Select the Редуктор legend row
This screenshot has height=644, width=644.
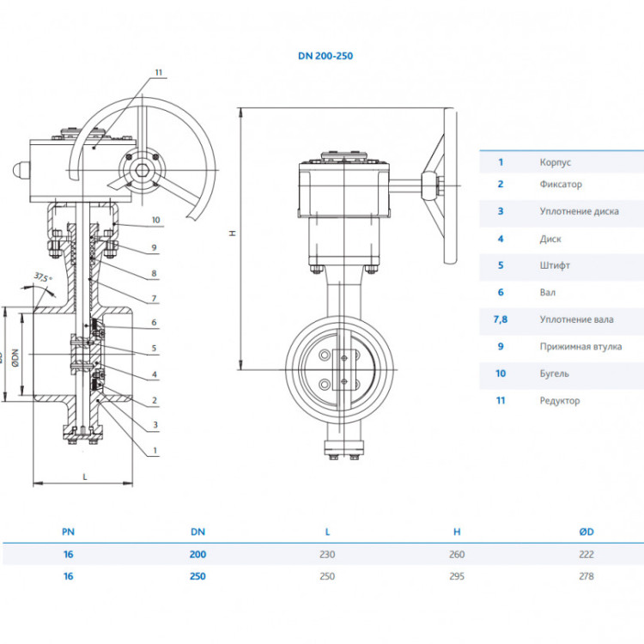562,401
